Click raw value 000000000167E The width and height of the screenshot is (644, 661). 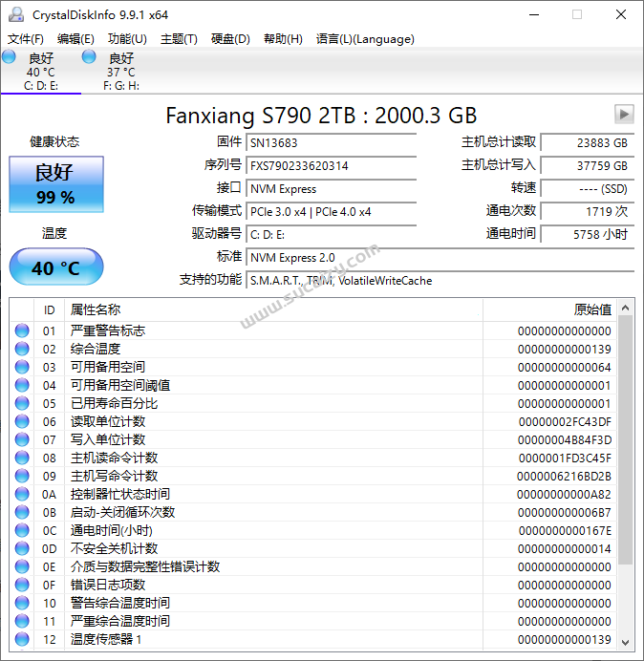(565, 530)
